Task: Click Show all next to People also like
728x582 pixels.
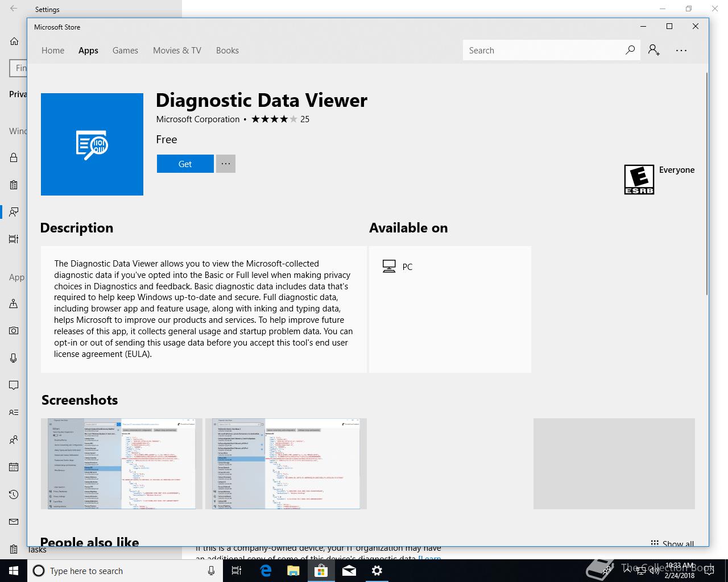Action: tap(672, 543)
